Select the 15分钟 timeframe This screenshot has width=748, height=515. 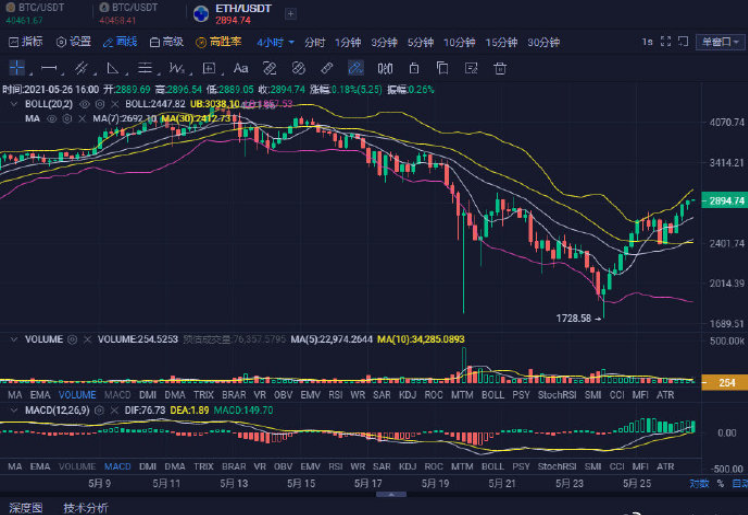click(x=501, y=42)
